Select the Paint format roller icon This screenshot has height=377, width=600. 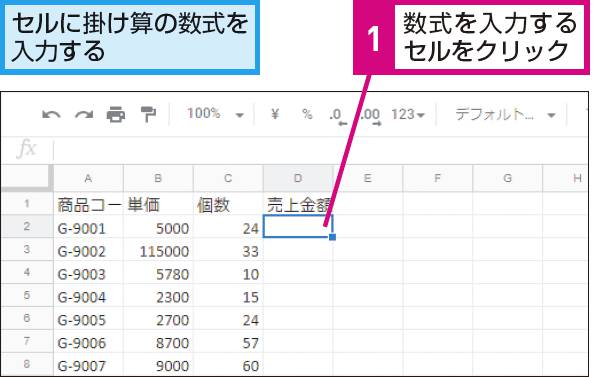click(148, 114)
